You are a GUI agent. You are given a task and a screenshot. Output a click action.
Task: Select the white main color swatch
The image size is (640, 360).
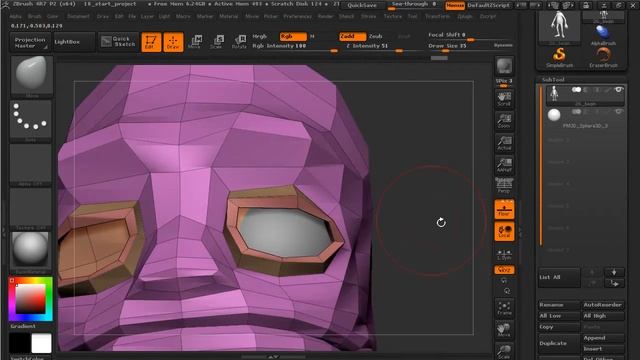point(41,343)
